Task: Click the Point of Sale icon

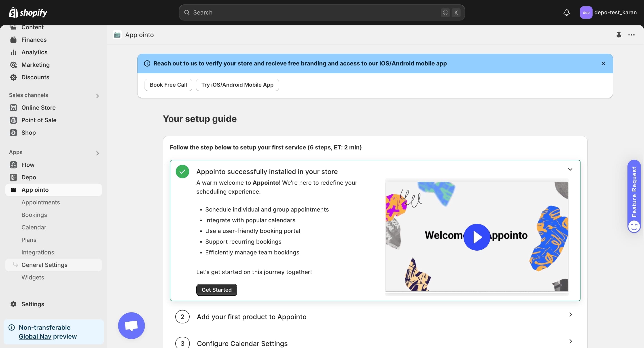Action: [x=13, y=120]
